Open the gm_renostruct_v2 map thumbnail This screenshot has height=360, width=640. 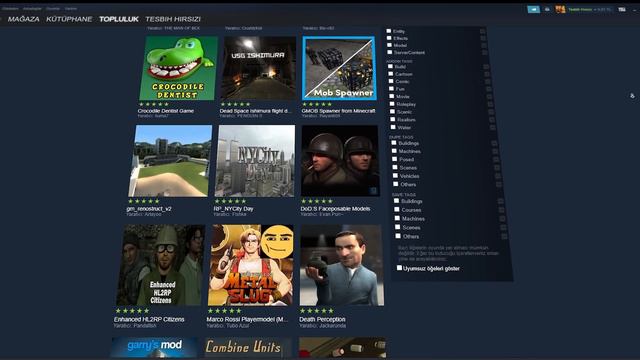[x=170, y=161]
